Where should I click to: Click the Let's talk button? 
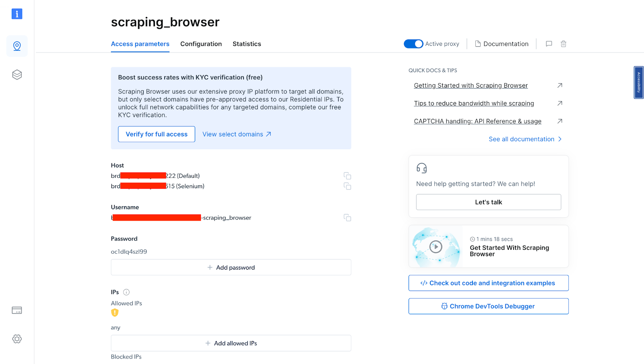489,202
